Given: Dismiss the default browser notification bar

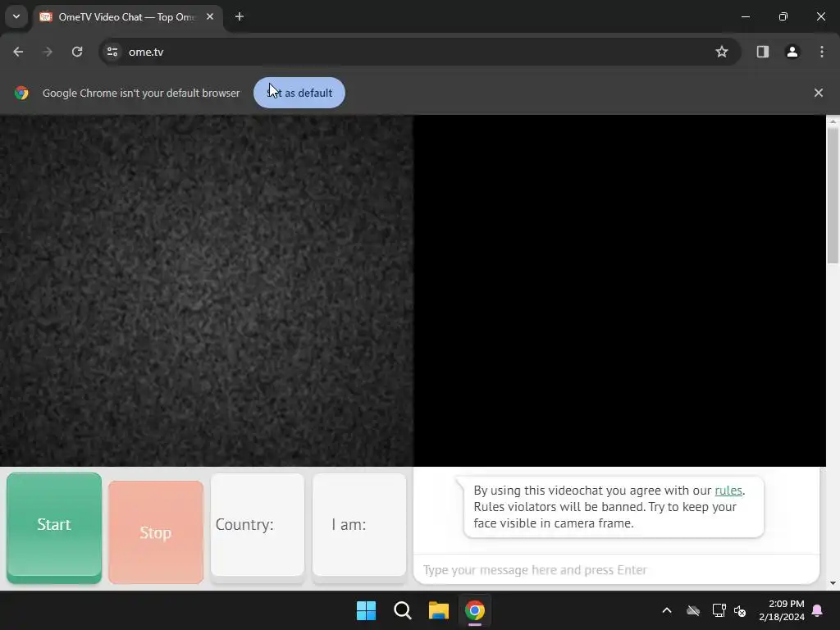Looking at the screenshot, I should click(818, 93).
